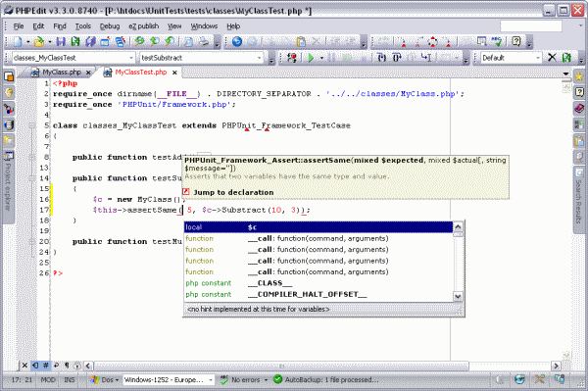Open the Debug menu

pos(110,26)
